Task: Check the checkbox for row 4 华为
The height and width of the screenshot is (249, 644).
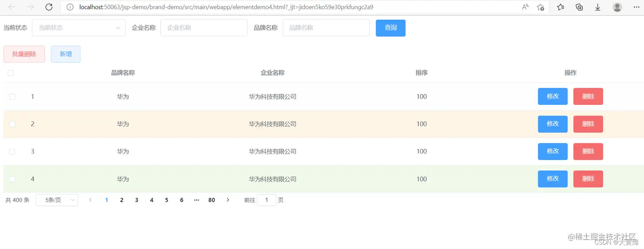Action: pyautogui.click(x=12, y=179)
